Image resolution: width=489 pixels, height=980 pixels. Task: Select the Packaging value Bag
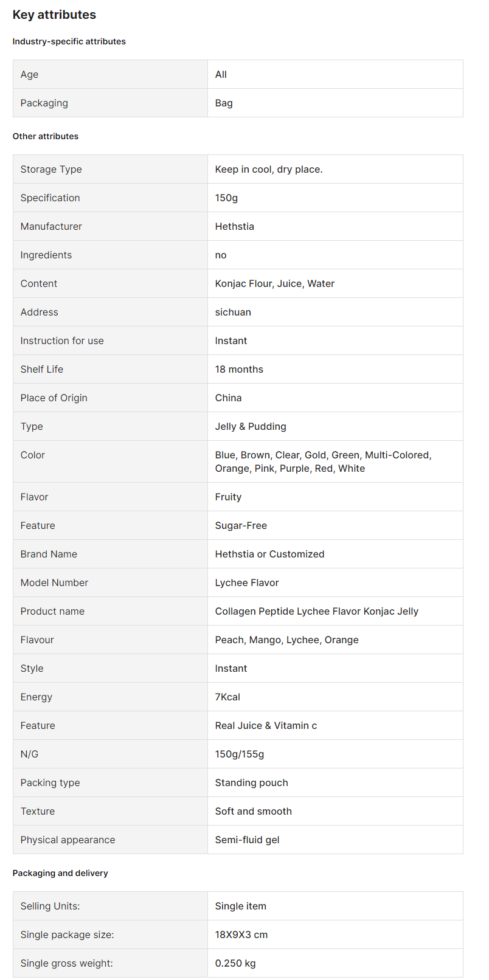224,103
